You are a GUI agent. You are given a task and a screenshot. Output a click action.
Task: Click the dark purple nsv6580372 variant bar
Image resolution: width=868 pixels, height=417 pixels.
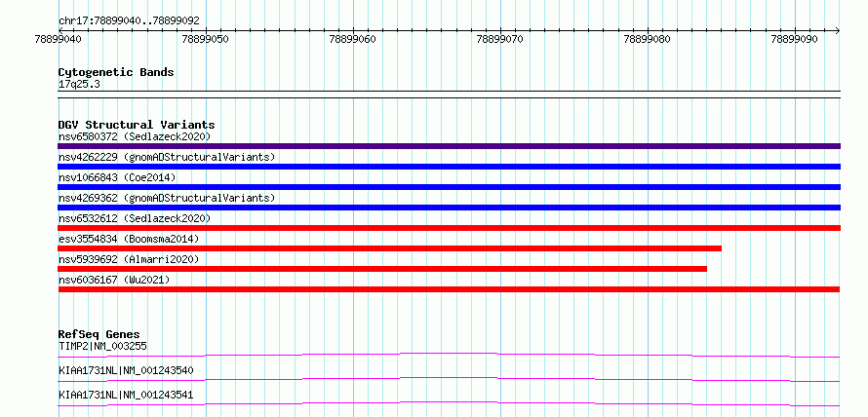pyautogui.click(x=450, y=146)
